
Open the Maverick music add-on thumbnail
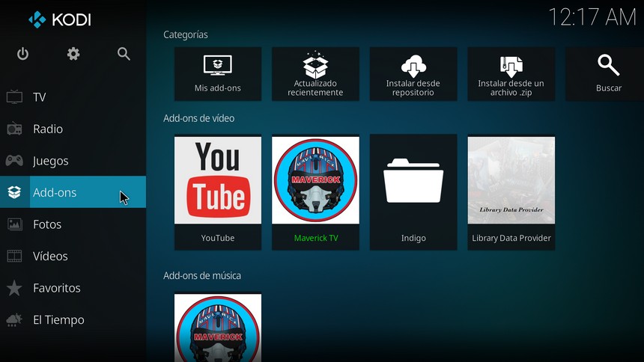pyautogui.click(x=218, y=327)
